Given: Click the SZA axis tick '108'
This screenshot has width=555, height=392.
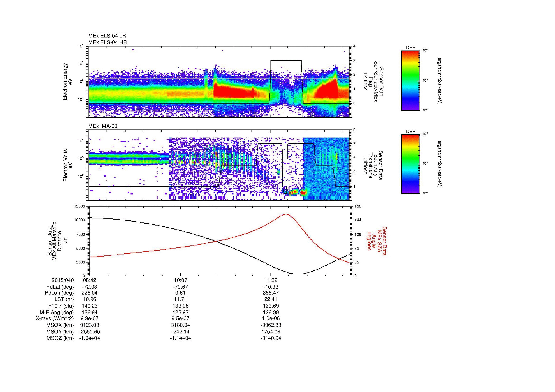Looking at the screenshot, I should tap(358, 234).
